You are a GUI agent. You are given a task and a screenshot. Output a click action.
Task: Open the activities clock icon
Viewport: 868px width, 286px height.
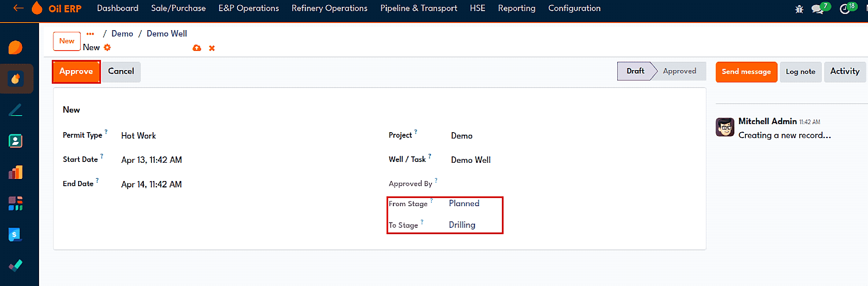pos(845,9)
